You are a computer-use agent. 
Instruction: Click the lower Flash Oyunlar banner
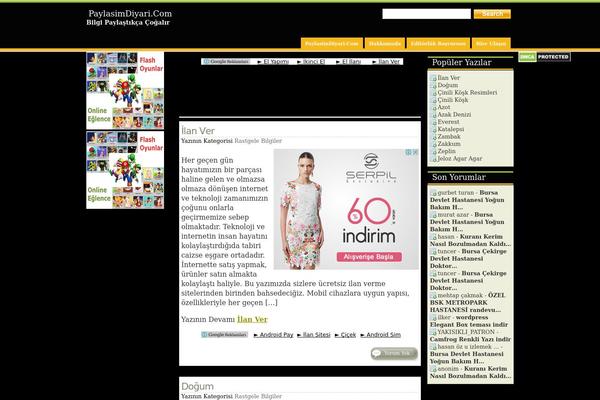[125, 170]
